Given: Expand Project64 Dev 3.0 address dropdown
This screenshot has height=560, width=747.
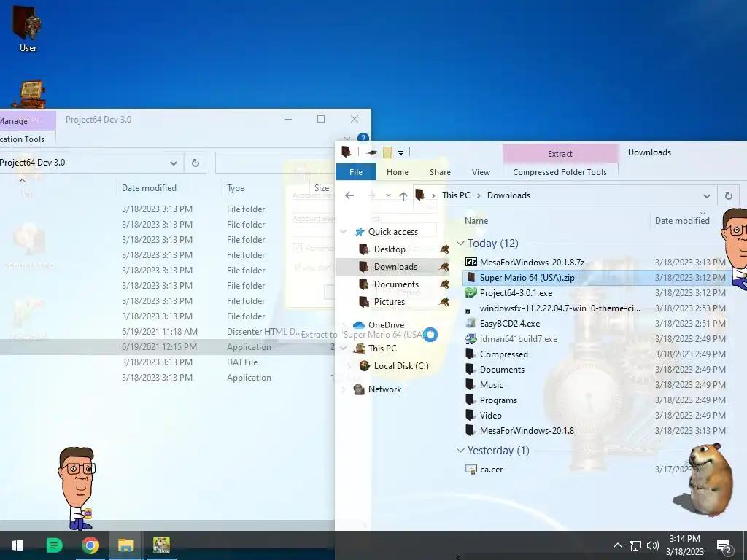Looking at the screenshot, I should (174, 163).
